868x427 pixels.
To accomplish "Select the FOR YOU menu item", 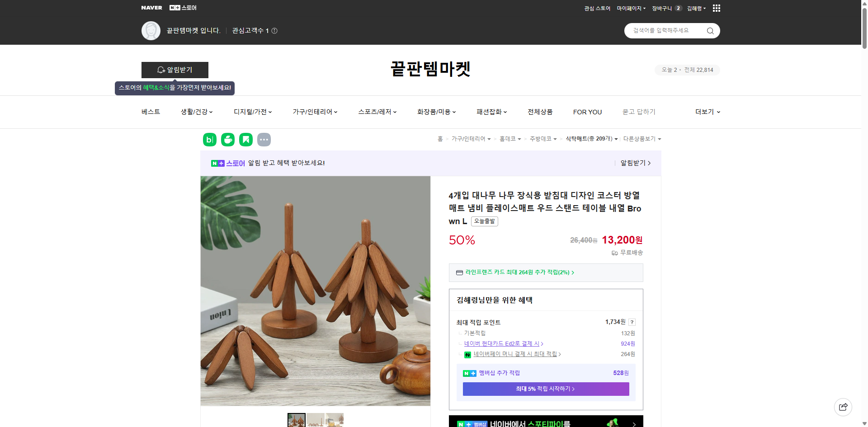I will (587, 112).
